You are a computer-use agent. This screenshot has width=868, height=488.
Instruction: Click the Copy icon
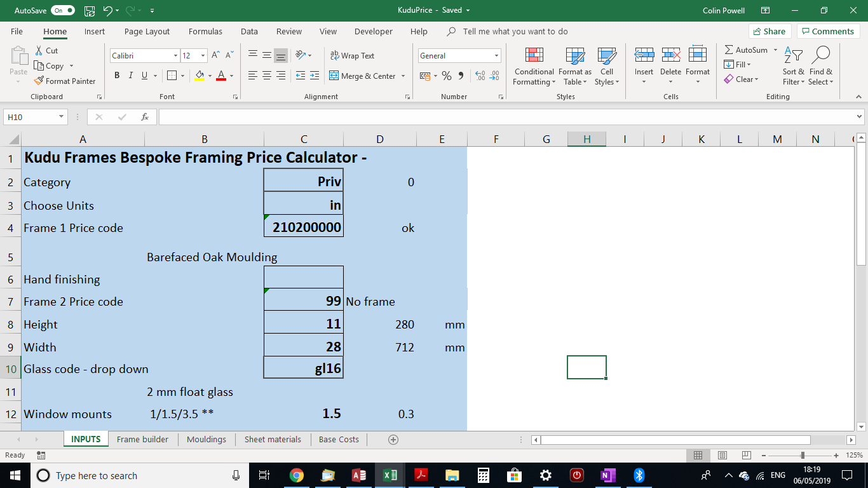tap(39, 65)
